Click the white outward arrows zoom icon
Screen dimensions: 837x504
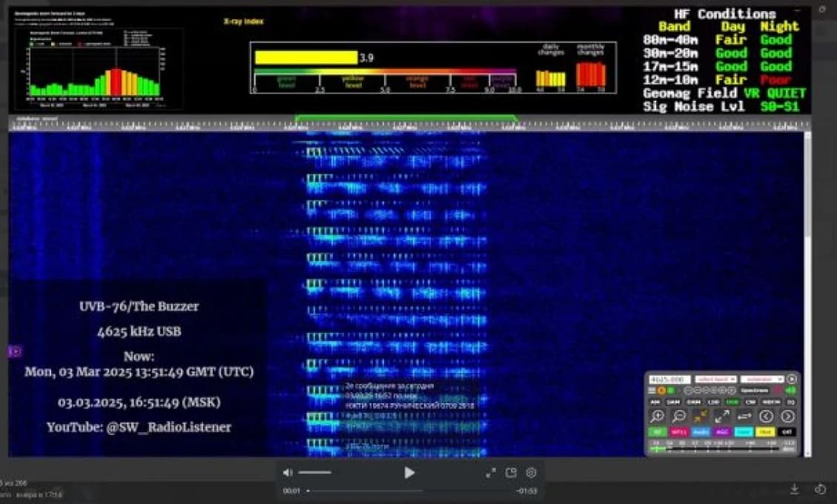coord(721,417)
